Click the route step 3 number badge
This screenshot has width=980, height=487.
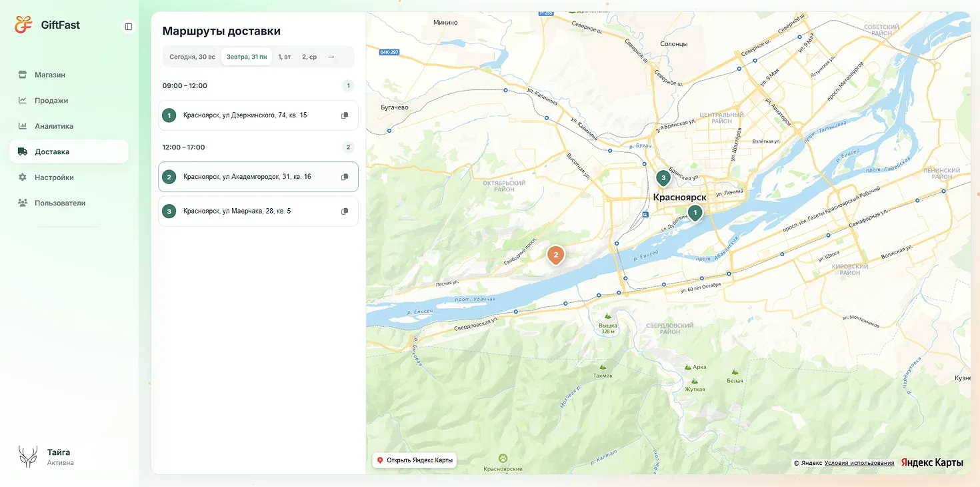(169, 211)
